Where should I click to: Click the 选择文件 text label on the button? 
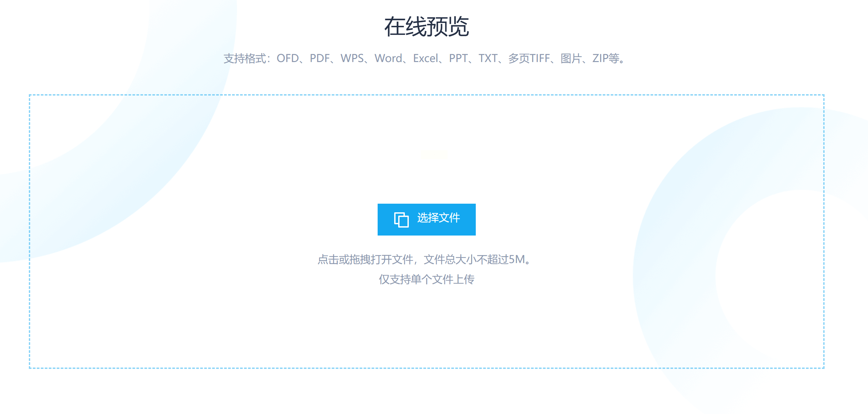click(438, 218)
